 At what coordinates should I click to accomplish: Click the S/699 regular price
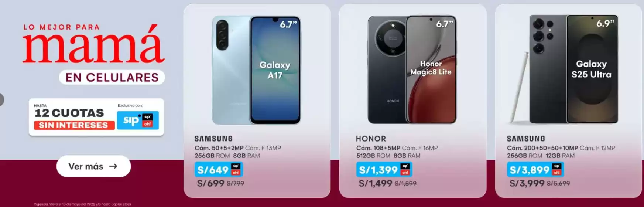[211, 183]
